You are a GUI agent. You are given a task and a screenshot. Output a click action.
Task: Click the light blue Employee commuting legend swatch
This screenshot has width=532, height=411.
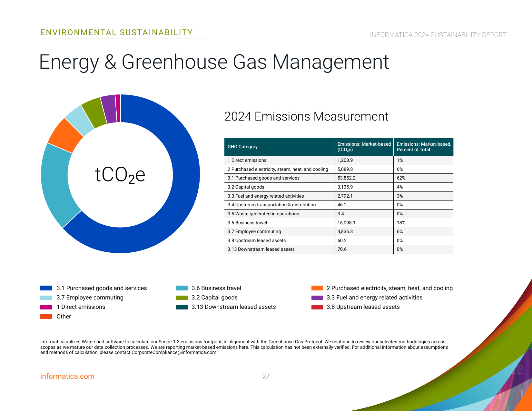46,298
